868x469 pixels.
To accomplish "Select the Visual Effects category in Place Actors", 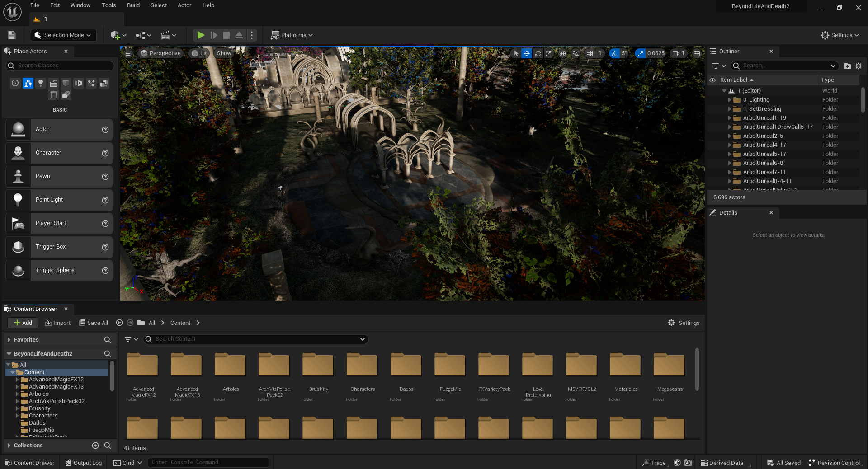I will [91, 83].
